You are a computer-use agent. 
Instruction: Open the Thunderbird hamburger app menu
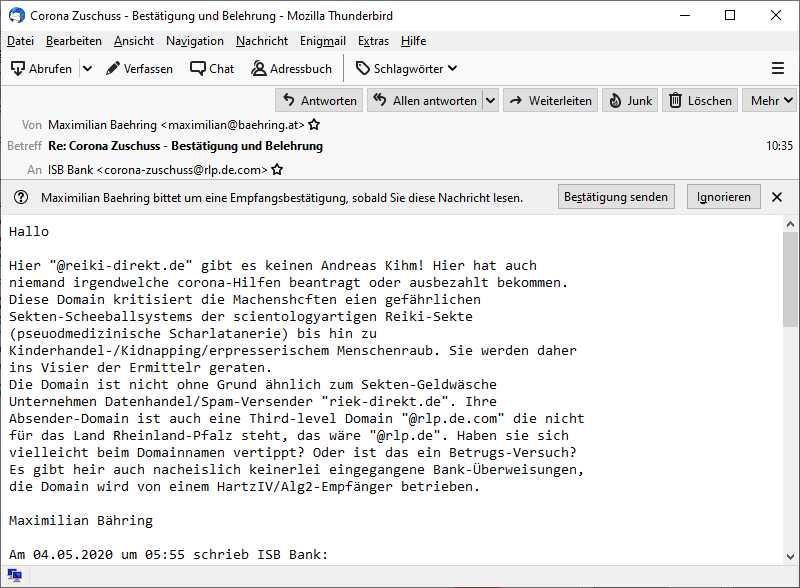coord(778,68)
